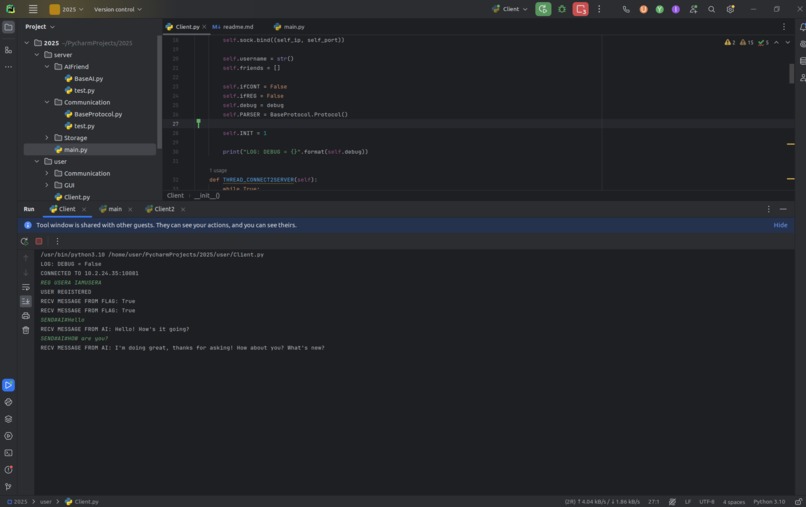Hide the Run tool window
This screenshot has width=806, height=507.
coord(783,209)
